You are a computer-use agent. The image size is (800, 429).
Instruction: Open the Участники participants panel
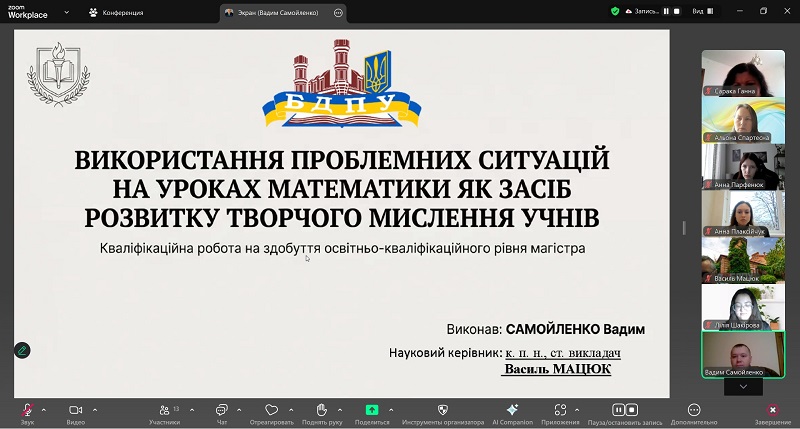click(164, 410)
